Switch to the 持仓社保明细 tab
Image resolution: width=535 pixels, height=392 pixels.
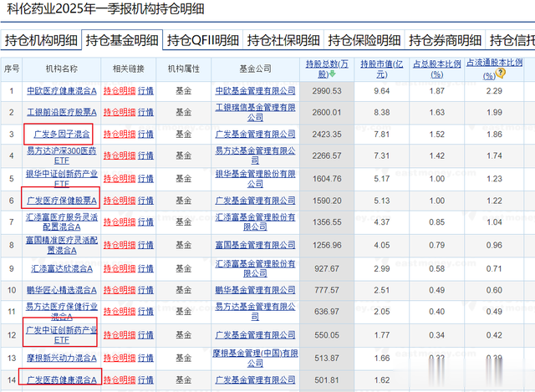282,40
